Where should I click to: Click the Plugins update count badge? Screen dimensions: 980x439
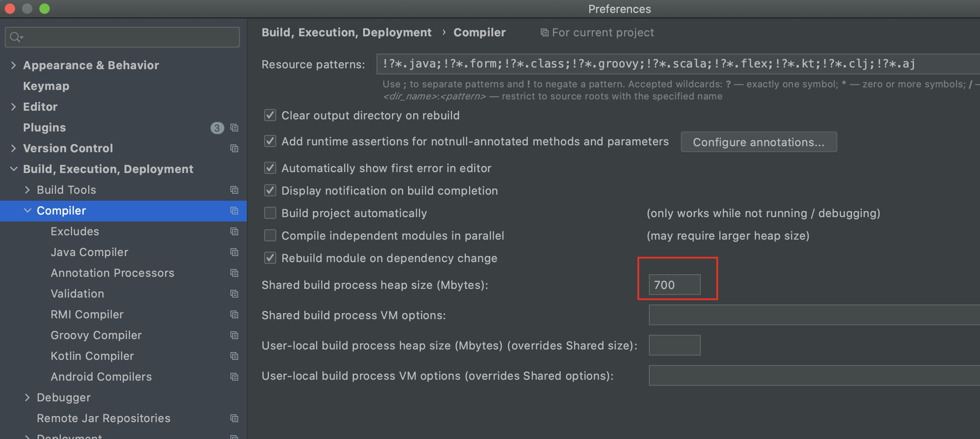coord(217,128)
